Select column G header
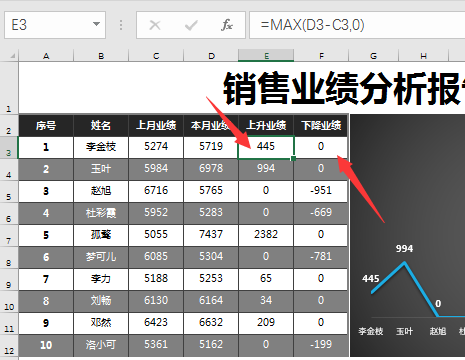465x360 pixels. point(374,56)
